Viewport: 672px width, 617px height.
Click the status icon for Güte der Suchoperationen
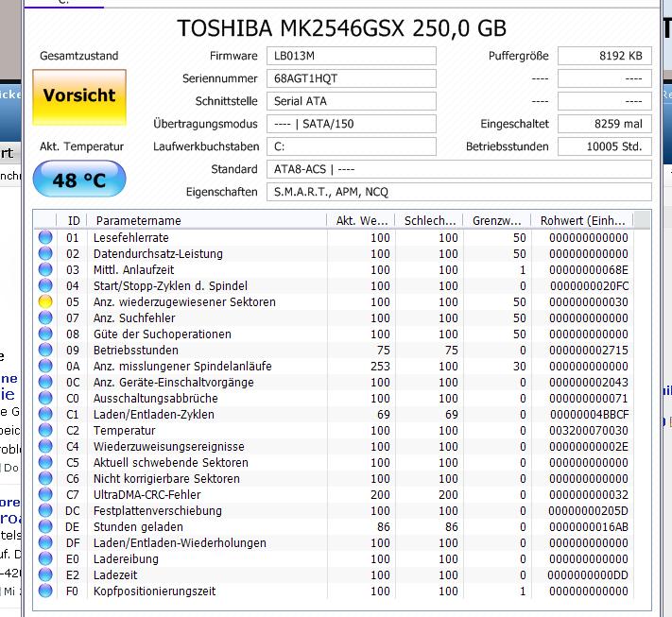tap(45, 334)
